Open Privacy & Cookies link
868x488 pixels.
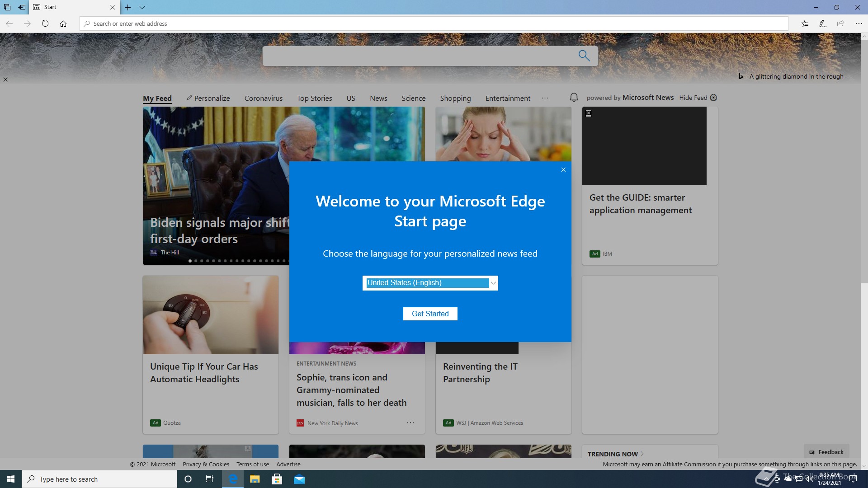tap(206, 464)
